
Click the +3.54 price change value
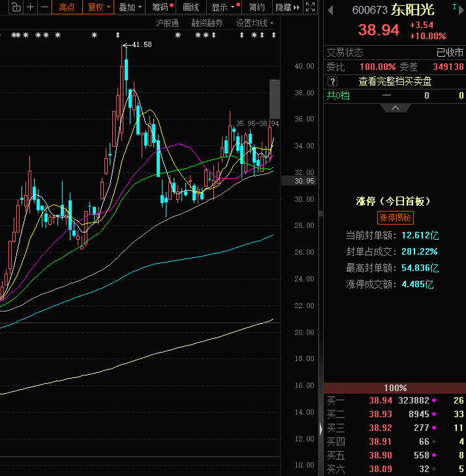pos(422,25)
